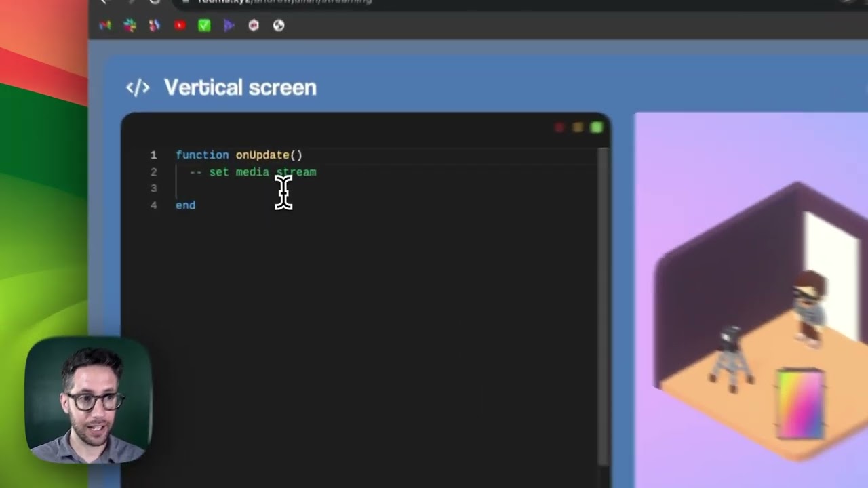868x488 pixels.
Task: Open the purple play-arrow bookmark
Action: tap(229, 26)
